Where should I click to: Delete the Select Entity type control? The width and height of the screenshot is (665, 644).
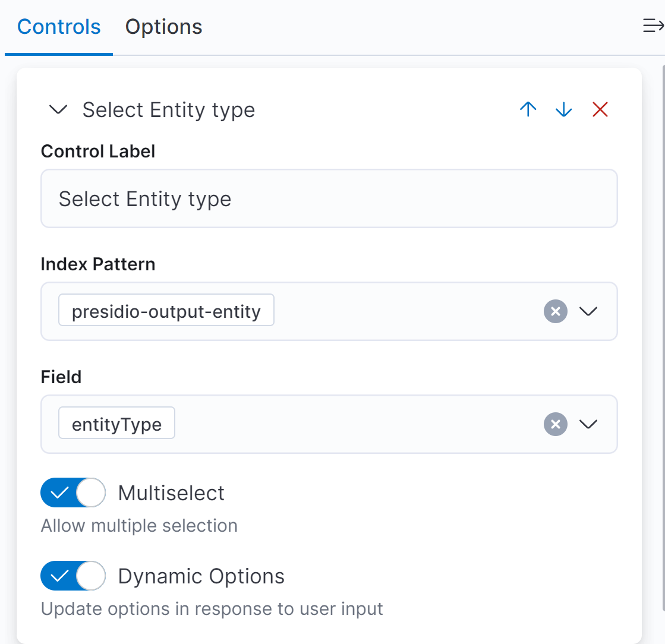600,109
